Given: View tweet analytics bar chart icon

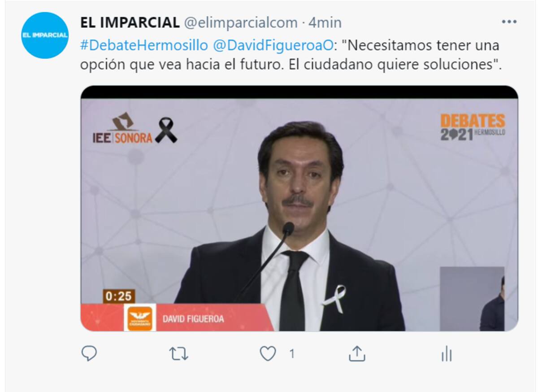Looking at the screenshot, I should point(446,354).
